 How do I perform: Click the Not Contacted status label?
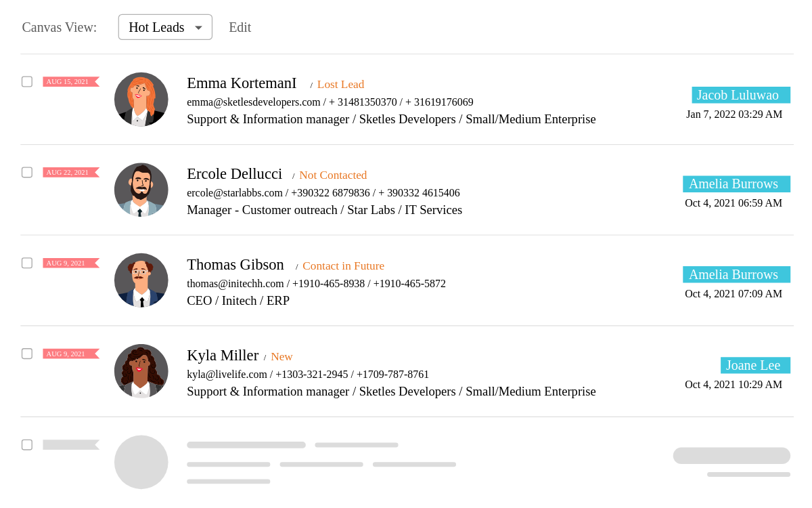click(333, 175)
